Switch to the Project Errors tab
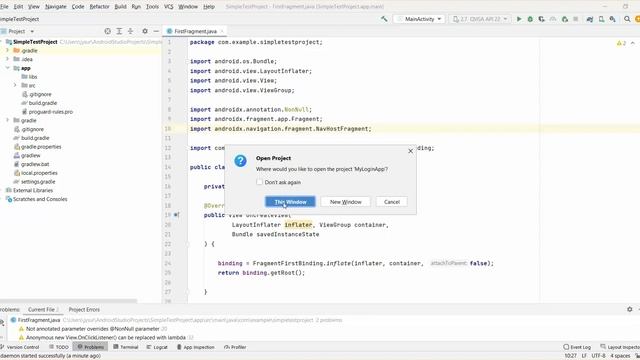Viewport: 640px width, 360px height. tap(84, 309)
